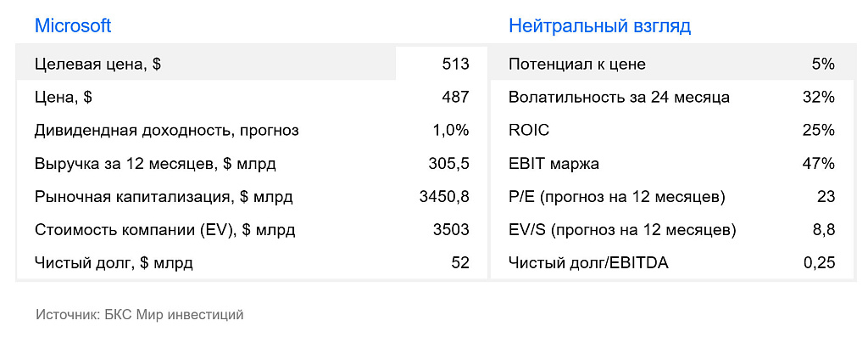Select Выручка за 12 месяцев row

(252, 164)
